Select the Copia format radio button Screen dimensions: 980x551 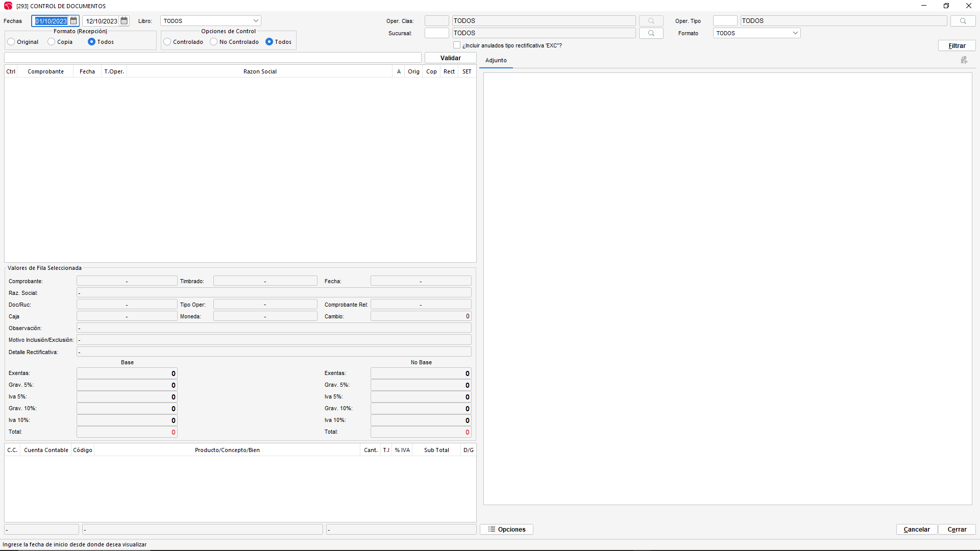click(52, 42)
